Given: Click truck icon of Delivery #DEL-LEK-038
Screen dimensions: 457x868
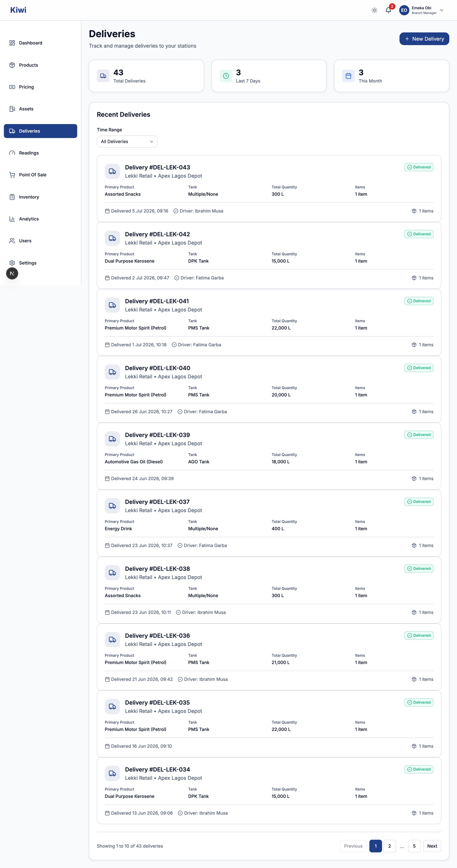Looking at the screenshot, I should point(112,573).
